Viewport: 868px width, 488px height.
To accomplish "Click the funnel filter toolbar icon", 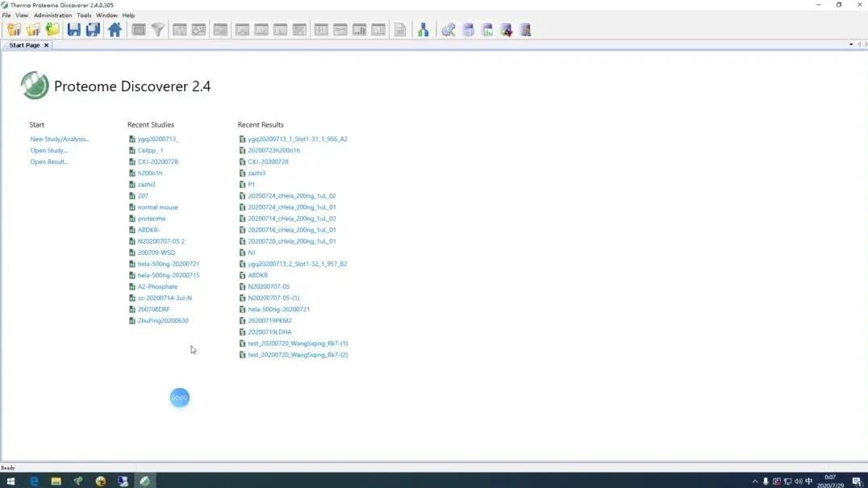I will (x=158, y=30).
